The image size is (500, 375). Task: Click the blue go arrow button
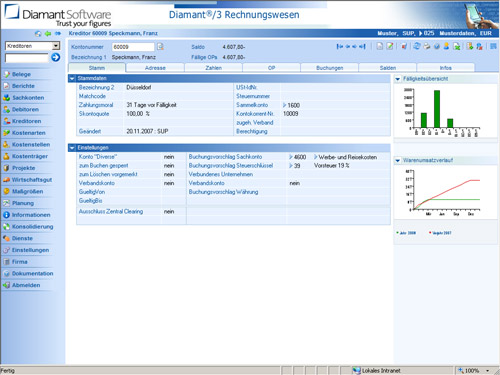(x=56, y=57)
